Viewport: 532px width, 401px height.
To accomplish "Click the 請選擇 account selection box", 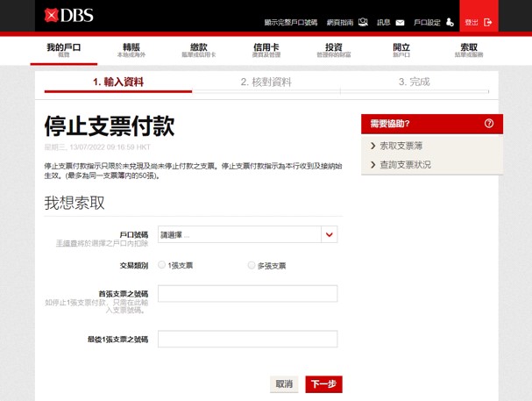I will point(238,235).
